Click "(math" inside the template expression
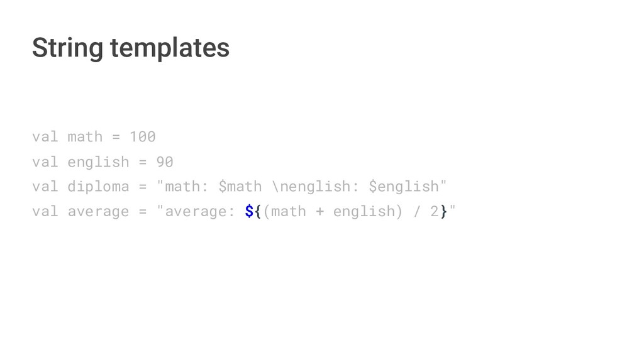This screenshot has width=644, height=362. pos(284,211)
